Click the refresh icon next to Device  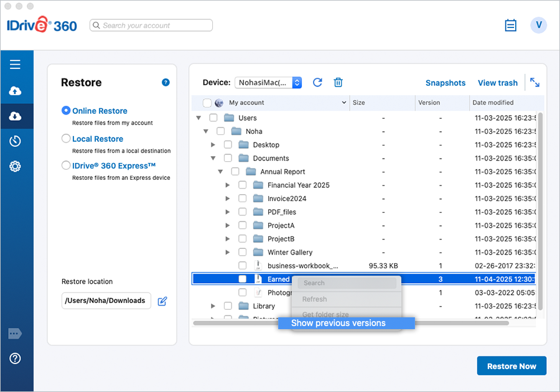(x=317, y=83)
